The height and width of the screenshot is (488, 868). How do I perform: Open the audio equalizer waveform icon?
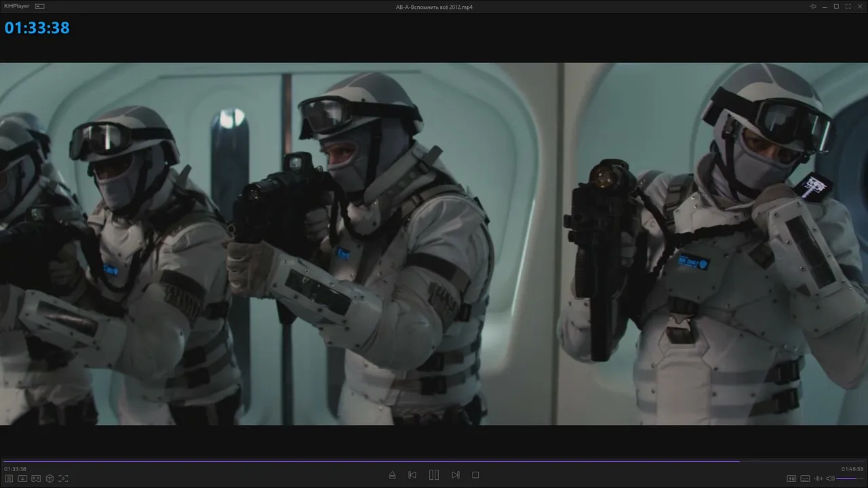coord(818,479)
